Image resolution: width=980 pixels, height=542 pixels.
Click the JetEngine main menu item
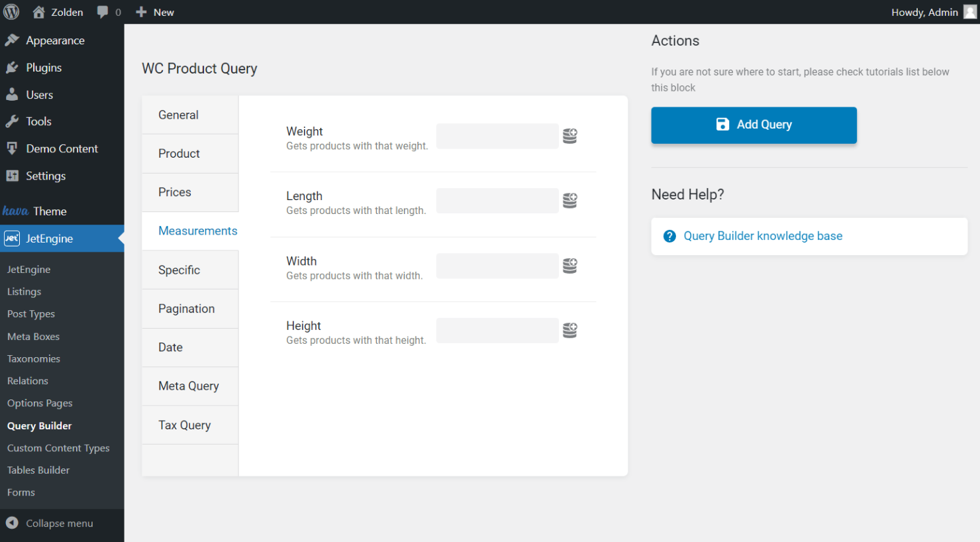click(x=62, y=239)
